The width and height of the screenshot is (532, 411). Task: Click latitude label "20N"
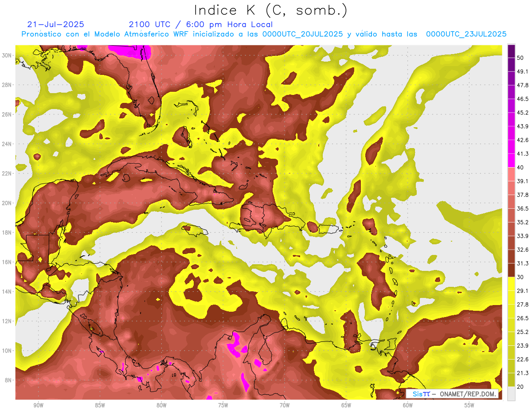(7, 203)
